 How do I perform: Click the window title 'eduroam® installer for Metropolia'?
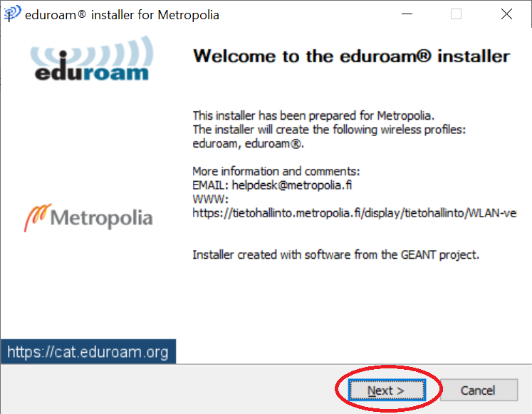click(x=122, y=15)
